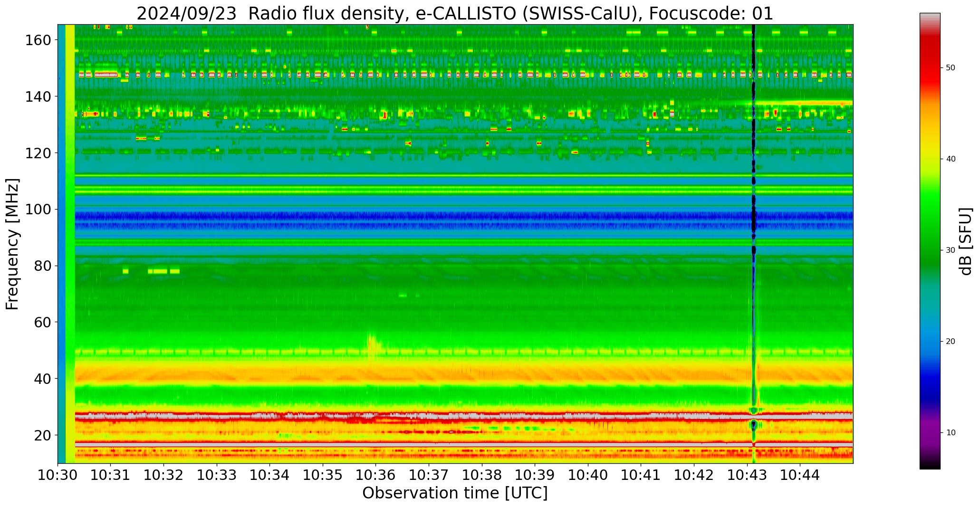980x507 pixels.
Task: Click the 40 frequency tick label
Action: coord(42,379)
